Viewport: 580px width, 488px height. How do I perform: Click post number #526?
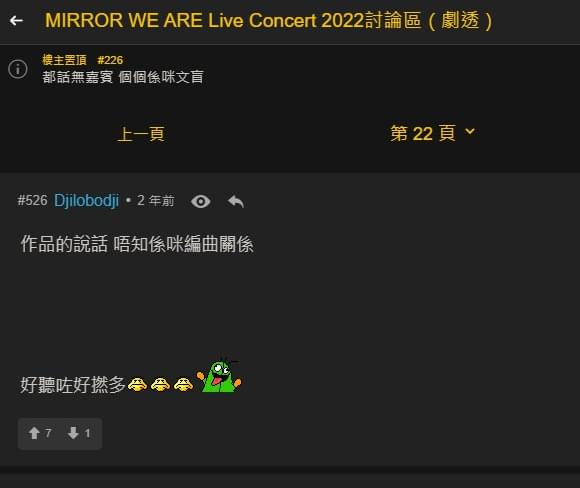point(33,201)
